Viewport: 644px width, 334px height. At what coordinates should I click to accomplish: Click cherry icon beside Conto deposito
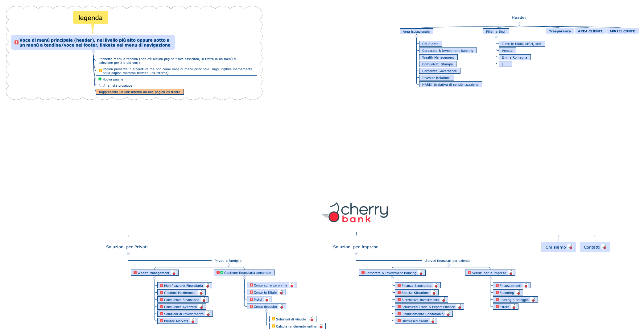point(282,306)
